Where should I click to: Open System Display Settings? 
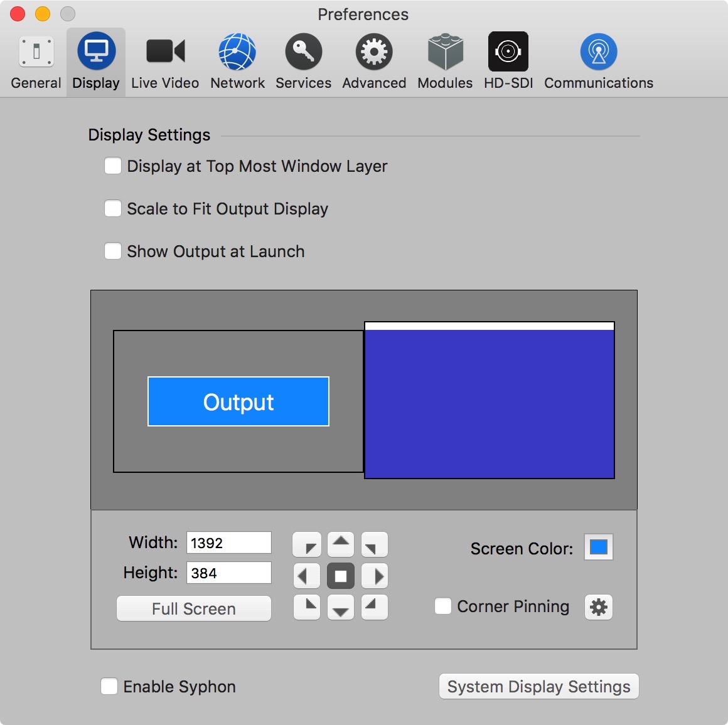(538, 687)
